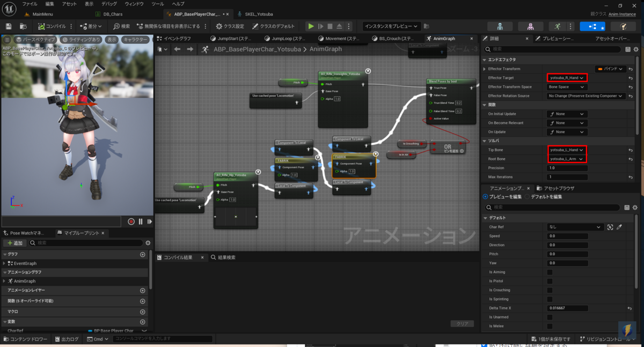Open the 検索 find tool
The height and width of the screenshot is (347, 644).
click(x=122, y=26)
